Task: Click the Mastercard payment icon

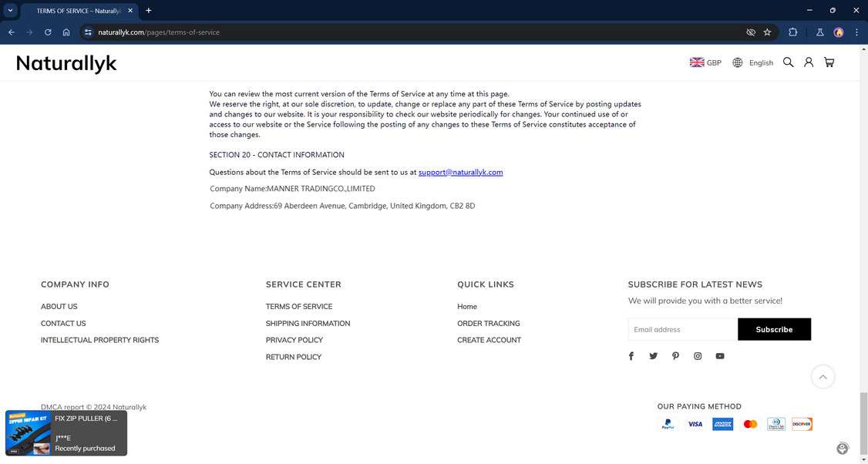Action: [x=750, y=424]
